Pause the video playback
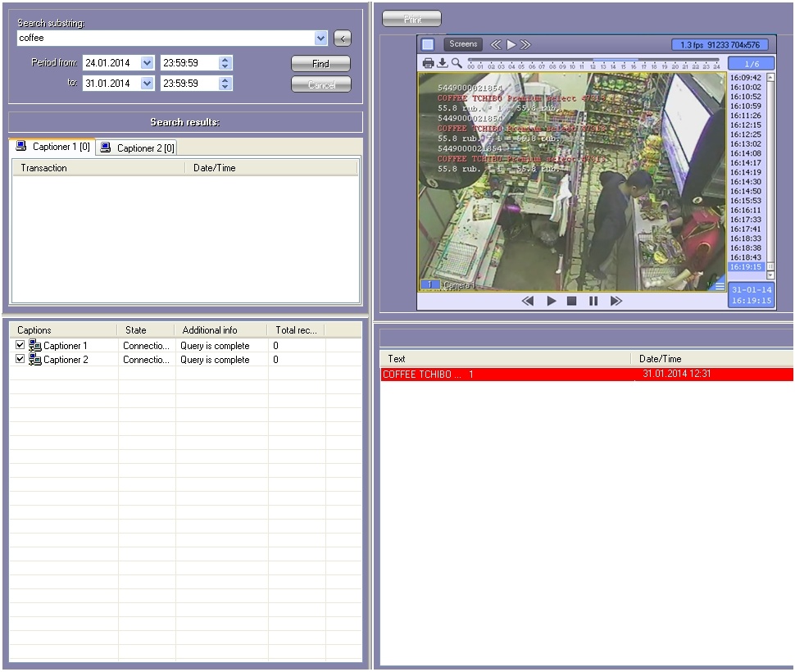795x672 pixels. click(x=593, y=301)
